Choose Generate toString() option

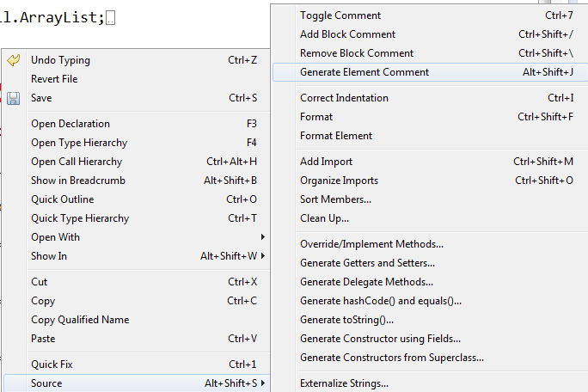[x=346, y=320]
